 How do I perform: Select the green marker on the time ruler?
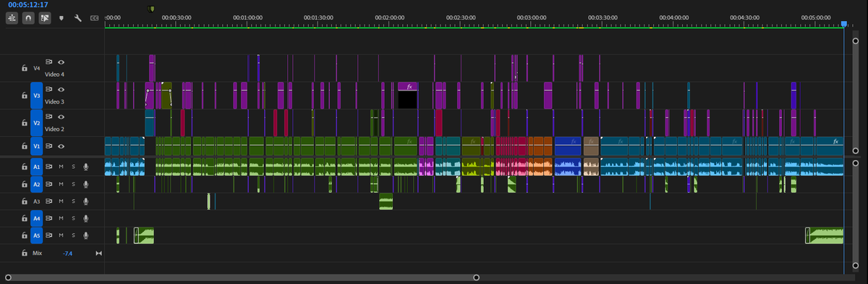click(150, 9)
